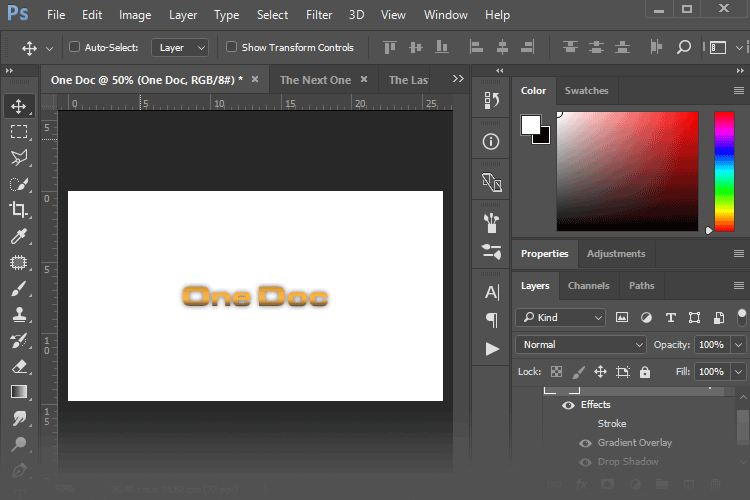Switch layer filtering on or off

coord(741,318)
